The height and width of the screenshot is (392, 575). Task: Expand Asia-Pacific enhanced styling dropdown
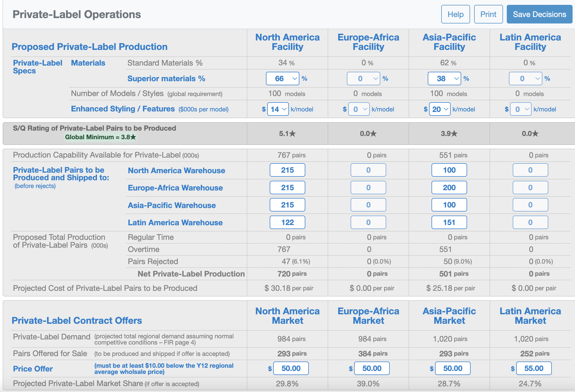(x=440, y=109)
